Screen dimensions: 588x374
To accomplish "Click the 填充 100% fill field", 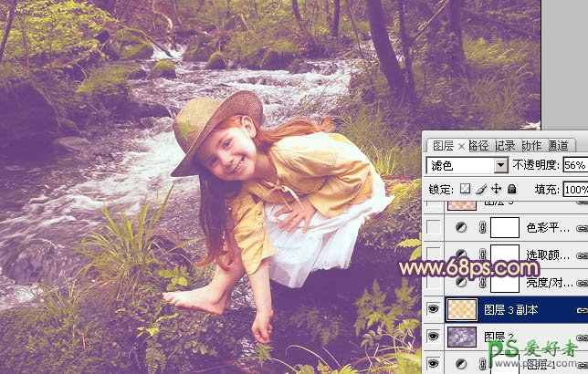I will [576, 189].
